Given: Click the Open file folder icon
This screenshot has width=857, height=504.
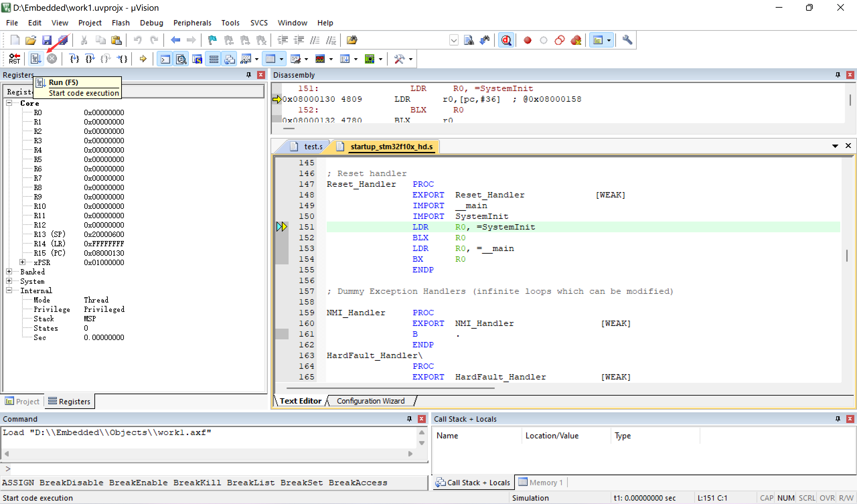Looking at the screenshot, I should click(30, 40).
